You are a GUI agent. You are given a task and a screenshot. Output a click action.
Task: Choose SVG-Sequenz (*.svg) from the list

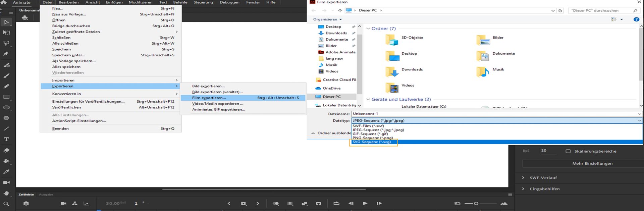coord(497,142)
